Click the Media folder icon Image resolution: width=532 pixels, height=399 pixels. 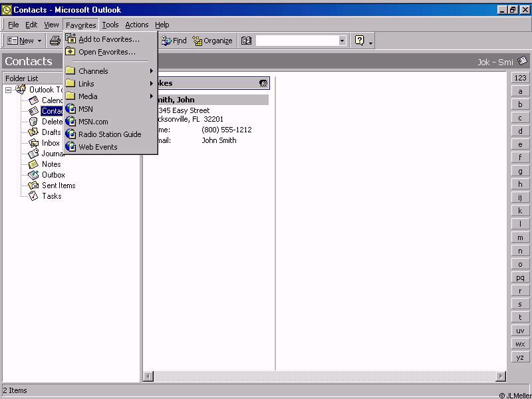(70, 96)
